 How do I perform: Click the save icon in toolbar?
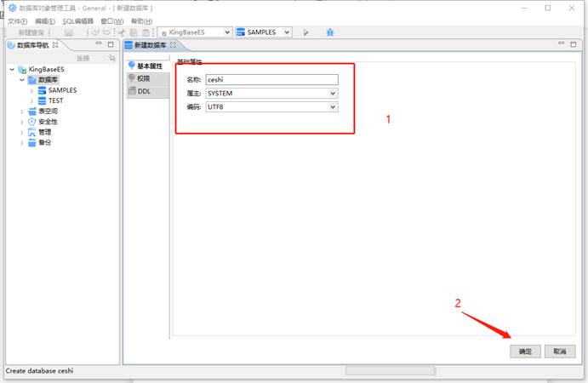[x=68, y=32]
